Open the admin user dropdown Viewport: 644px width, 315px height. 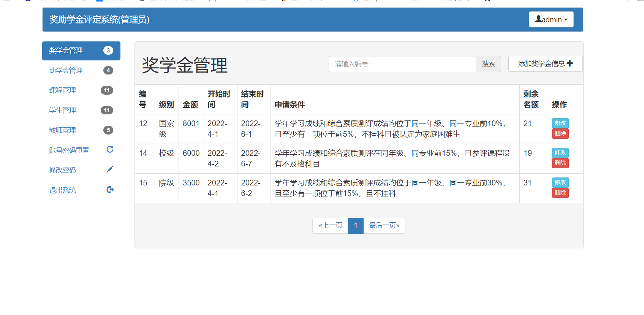[x=551, y=19]
